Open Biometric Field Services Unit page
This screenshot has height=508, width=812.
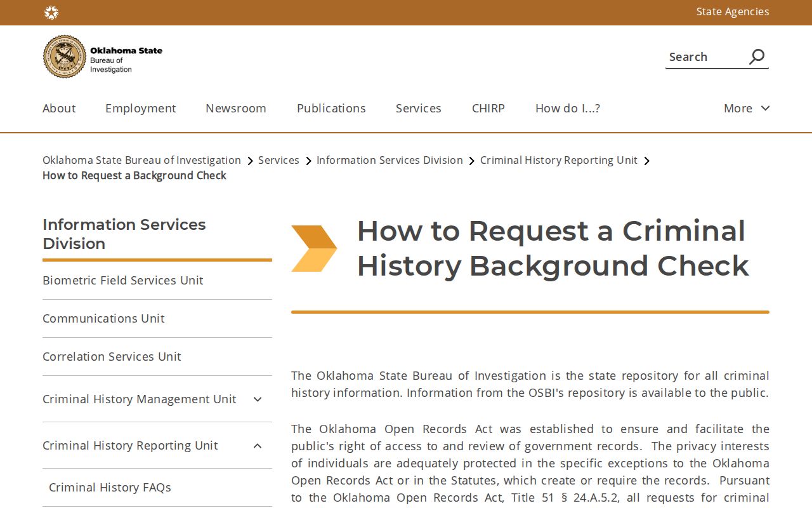coord(123,280)
